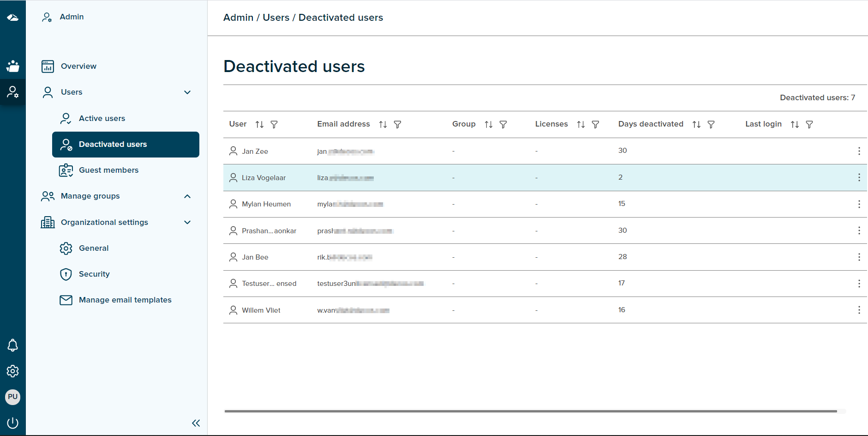This screenshot has height=436, width=868.
Task: Select user name Willem Vliet
Action: point(261,310)
